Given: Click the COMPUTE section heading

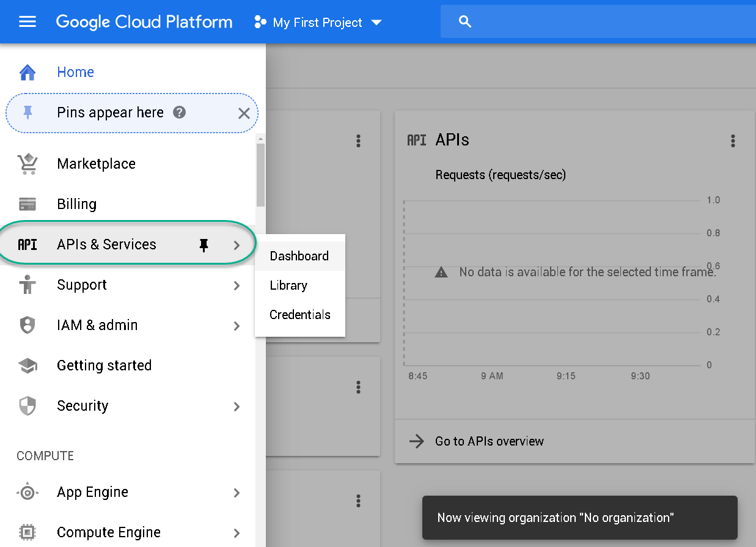Looking at the screenshot, I should tap(45, 456).
